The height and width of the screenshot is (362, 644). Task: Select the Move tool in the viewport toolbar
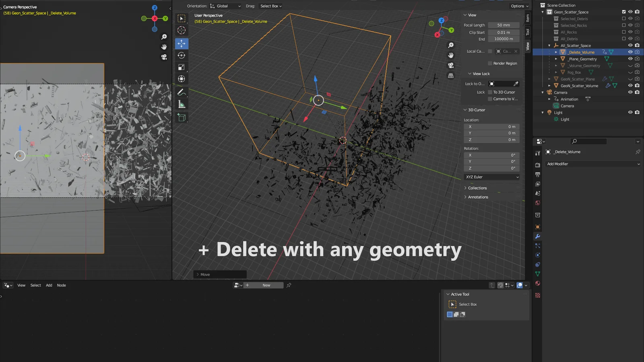point(182,44)
